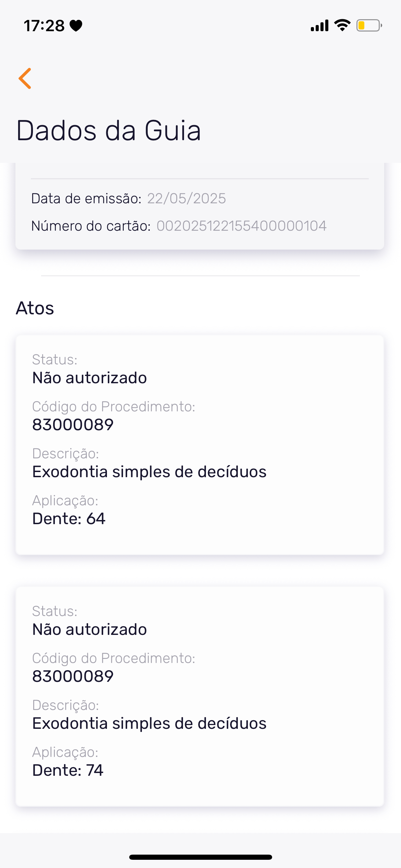Tap first Exodontia simples de decíduos description
The image size is (401, 868).
click(x=149, y=472)
